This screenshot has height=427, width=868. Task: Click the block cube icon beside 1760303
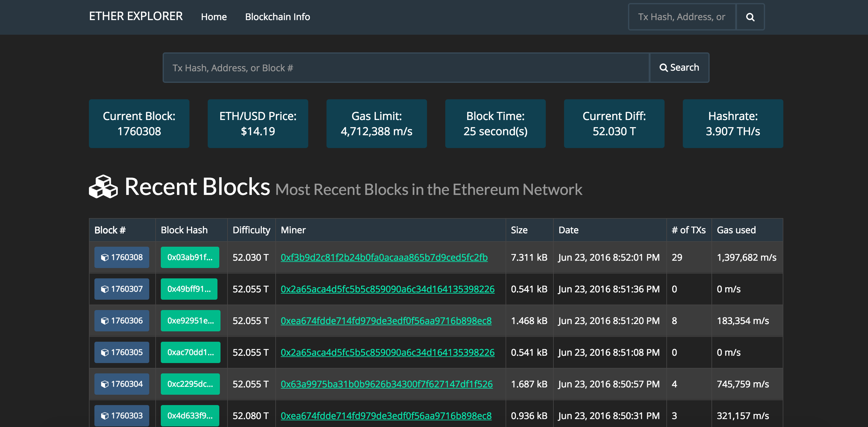104,415
